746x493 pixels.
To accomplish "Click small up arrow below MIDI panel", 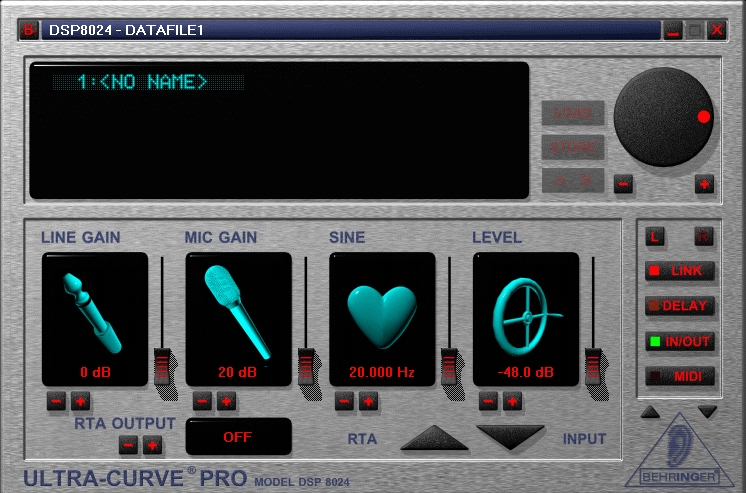I will coord(650,412).
